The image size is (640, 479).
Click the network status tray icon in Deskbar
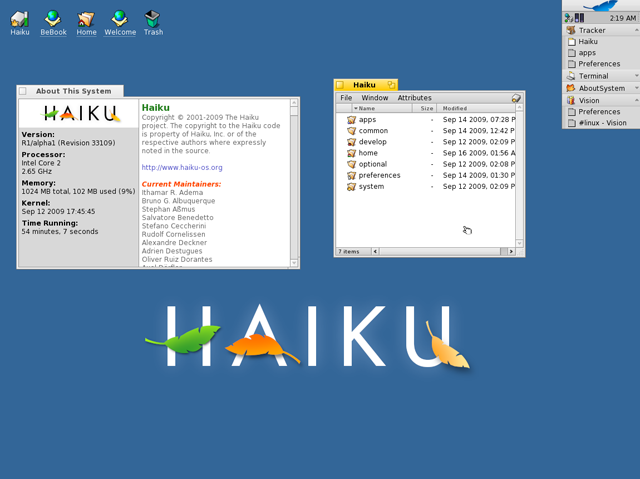pos(569,18)
